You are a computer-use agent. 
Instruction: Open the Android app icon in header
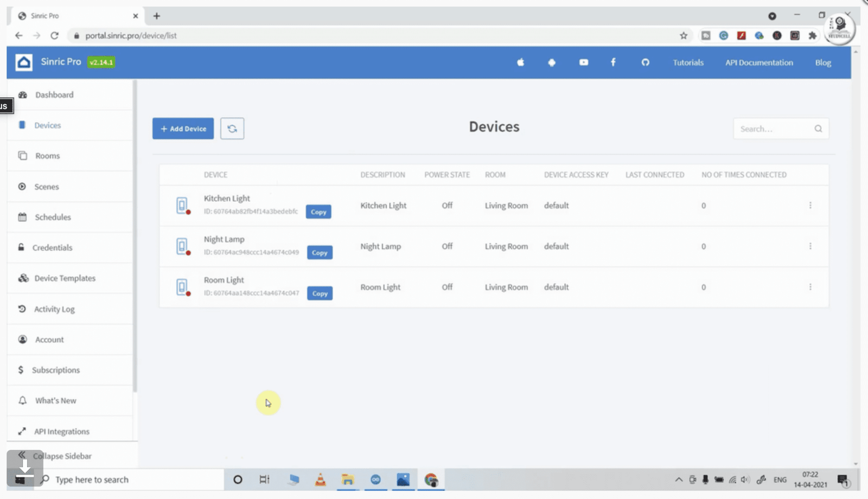click(552, 62)
